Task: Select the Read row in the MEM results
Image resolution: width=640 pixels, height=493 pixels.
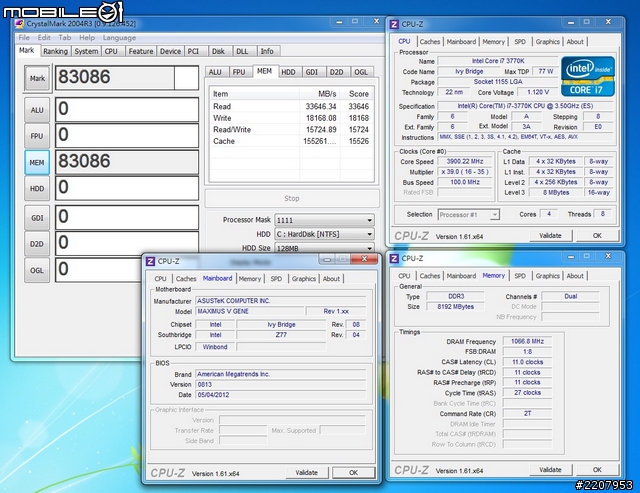Action: (x=291, y=107)
